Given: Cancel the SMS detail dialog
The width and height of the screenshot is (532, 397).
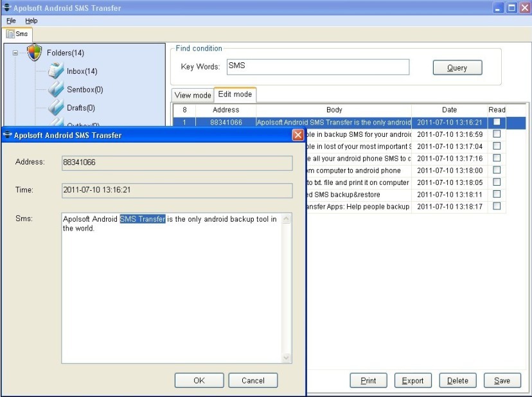Looking at the screenshot, I should coord(253,380).
